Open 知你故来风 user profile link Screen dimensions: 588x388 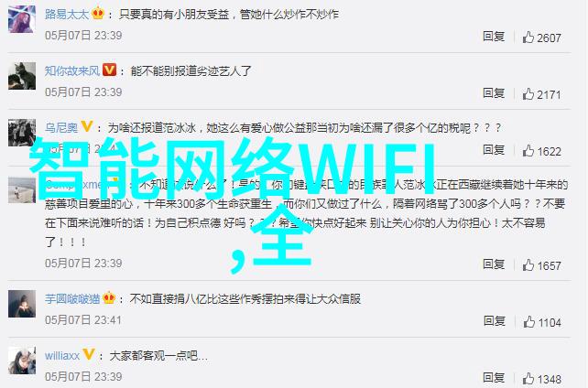pos(72,70)
